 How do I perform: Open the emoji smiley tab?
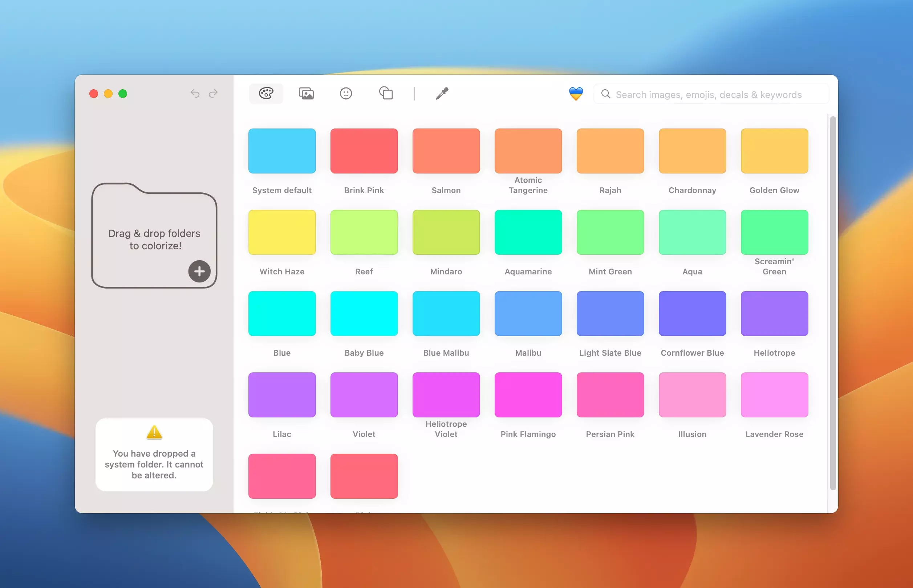click(346, 94)
